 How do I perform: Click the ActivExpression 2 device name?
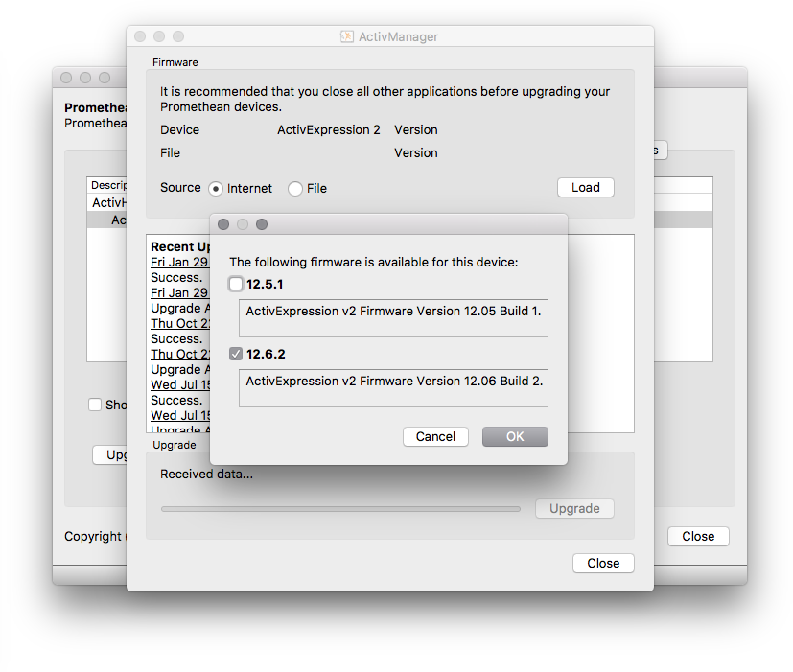[x=328, y=130]
